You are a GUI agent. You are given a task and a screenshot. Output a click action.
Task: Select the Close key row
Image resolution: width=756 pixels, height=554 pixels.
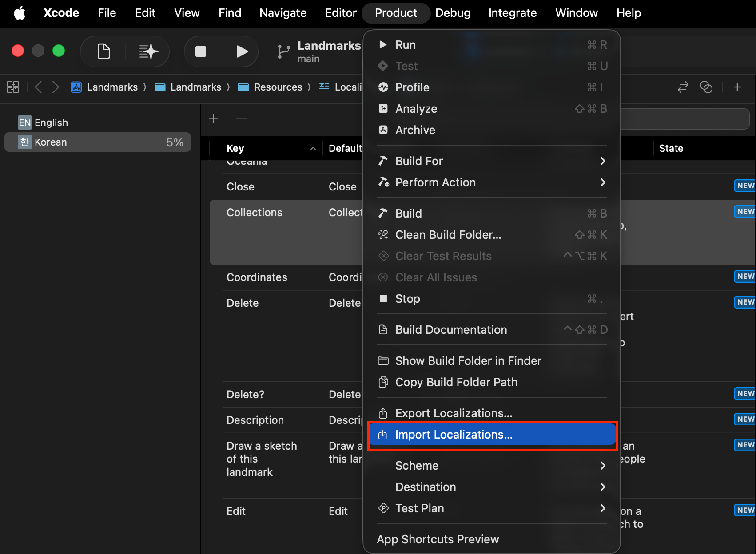click(x=240, y=187)
